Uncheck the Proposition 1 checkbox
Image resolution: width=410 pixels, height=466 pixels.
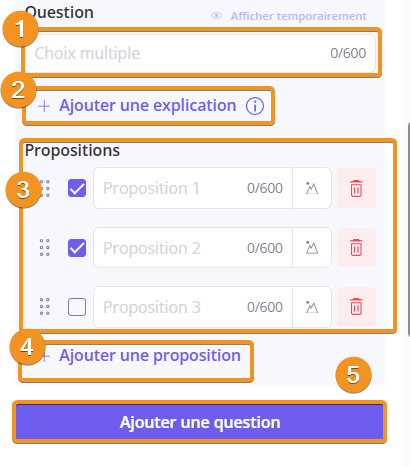pos(77,188)
